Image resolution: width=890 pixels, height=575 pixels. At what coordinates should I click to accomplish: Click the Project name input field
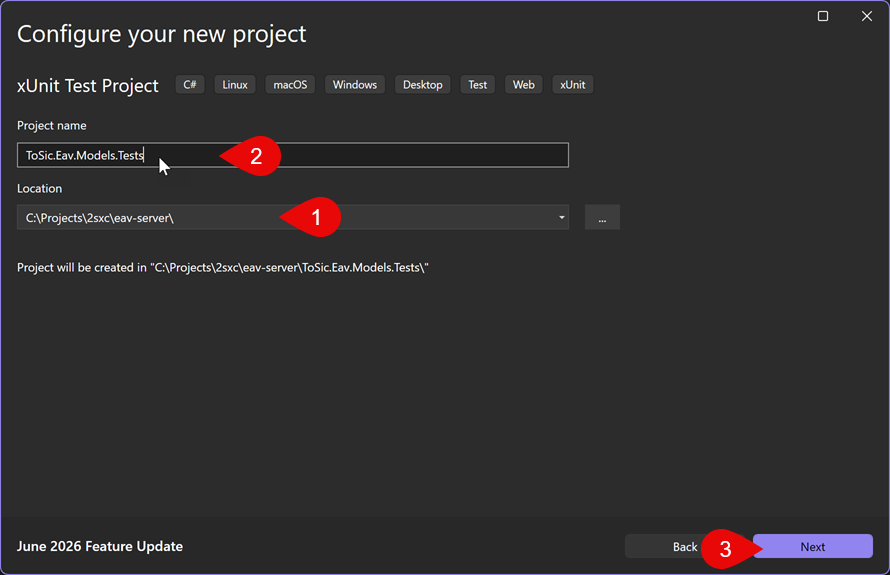click(293, 155)
